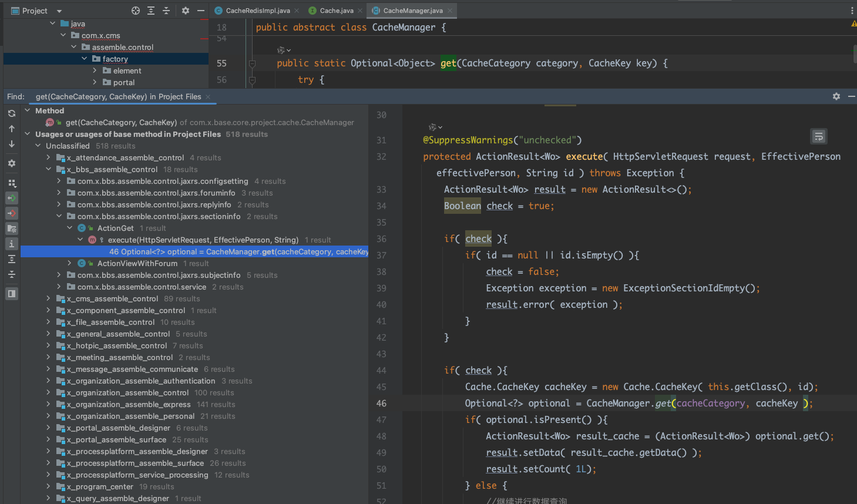Switch to CacheRedisImpl.java tab
857x504 pixels.
(x=257, y=11)
